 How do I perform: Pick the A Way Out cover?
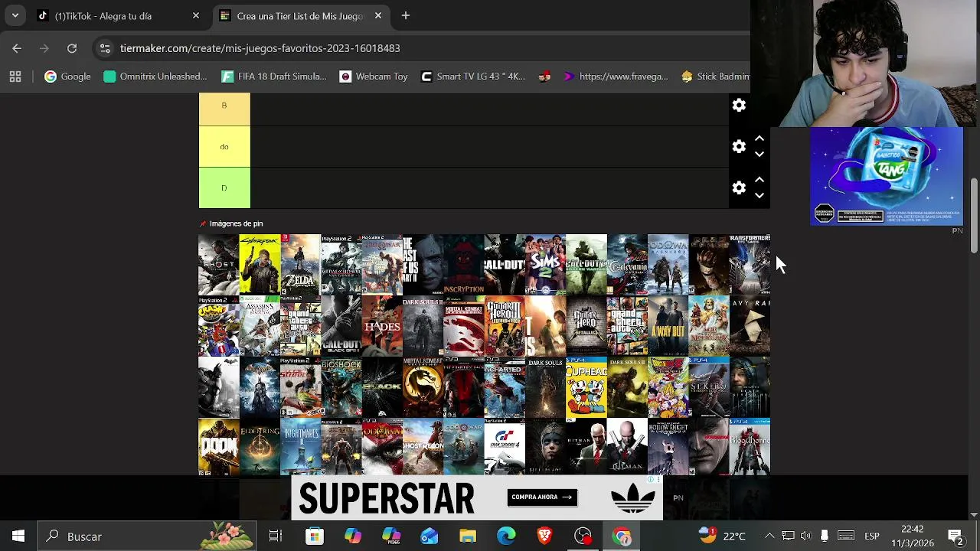pyautogui.click(x=668, y=326)
